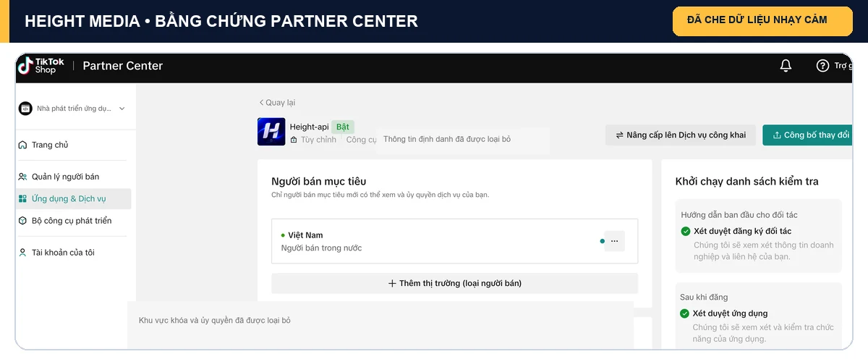This screenshot has width=868, height=362.
Task: Click the Trợ giúp help label
Action: click(843, 66)
